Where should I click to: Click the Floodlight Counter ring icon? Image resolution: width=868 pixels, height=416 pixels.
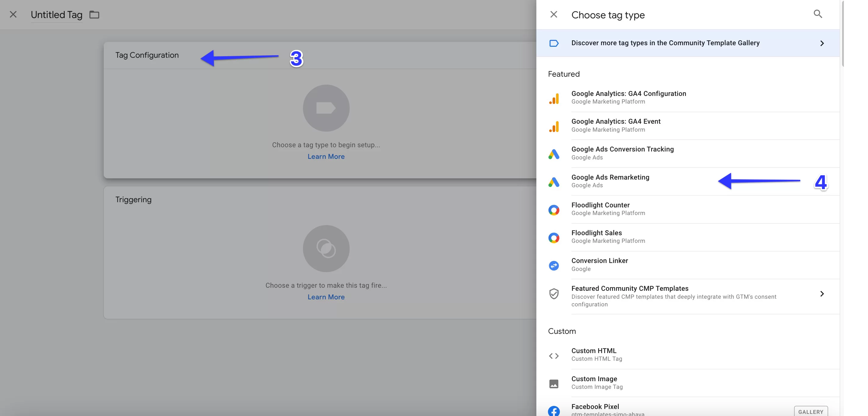point(554,210)
